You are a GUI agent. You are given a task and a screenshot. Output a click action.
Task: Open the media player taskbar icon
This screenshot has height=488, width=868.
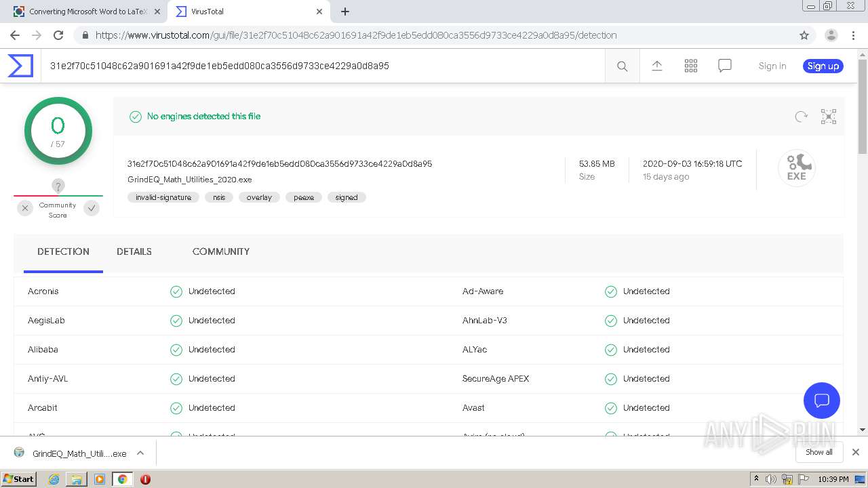pyautogui.click(x=99, y=479)
